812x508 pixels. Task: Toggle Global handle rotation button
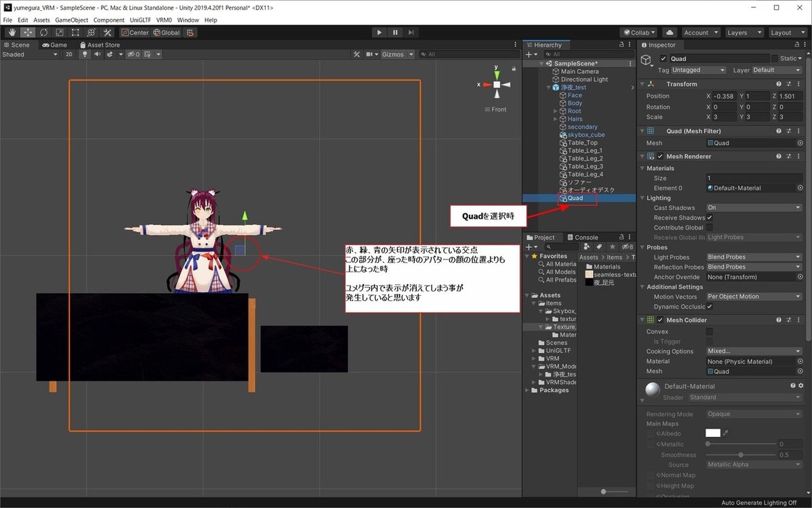coord(166,33)
